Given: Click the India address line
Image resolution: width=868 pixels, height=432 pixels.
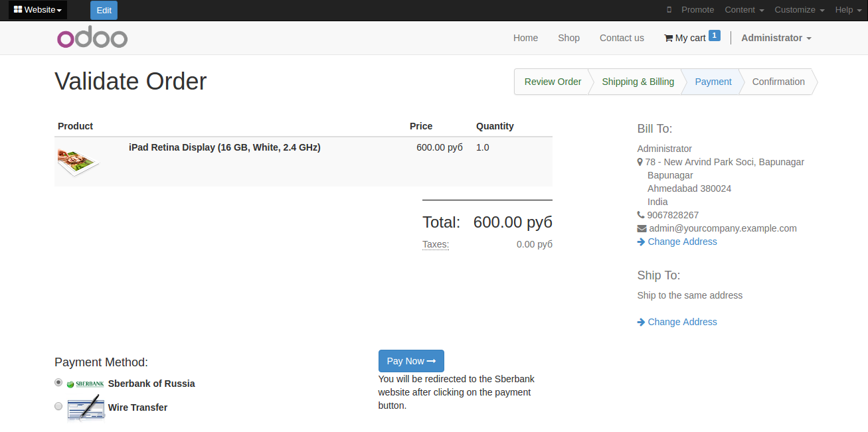Looking at the screenshot, I should (x=657, y=202).
